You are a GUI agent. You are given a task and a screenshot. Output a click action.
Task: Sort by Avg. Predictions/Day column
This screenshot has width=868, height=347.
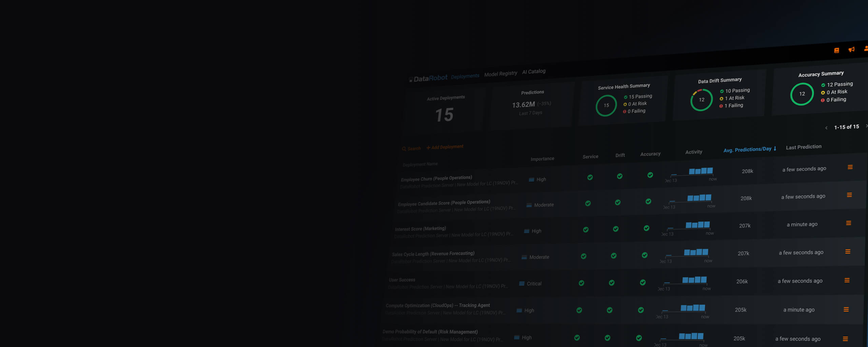(x=750, y=149)
